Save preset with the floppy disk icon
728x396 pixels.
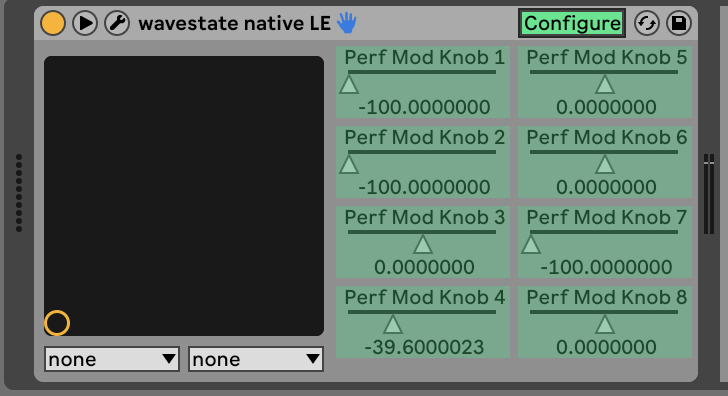point(679,23)
